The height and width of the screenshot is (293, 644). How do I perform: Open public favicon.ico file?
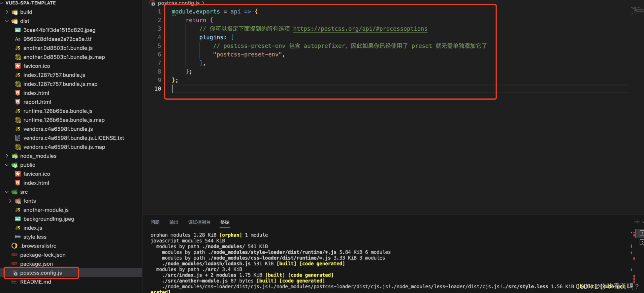(x=37, y=174)
